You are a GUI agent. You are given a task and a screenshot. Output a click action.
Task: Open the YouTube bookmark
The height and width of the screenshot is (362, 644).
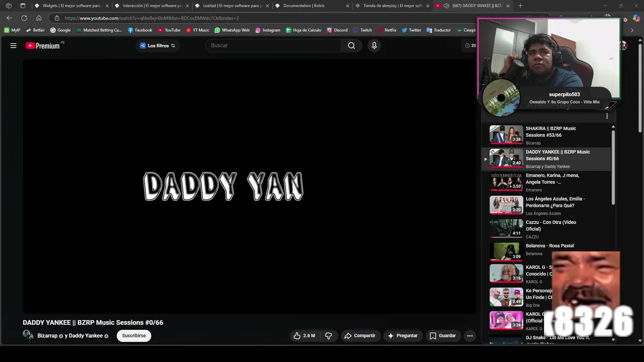click(169, 30)
